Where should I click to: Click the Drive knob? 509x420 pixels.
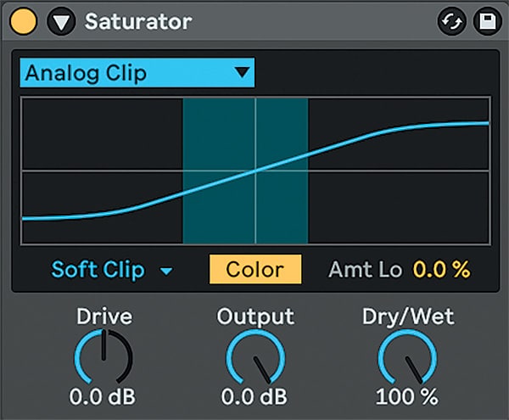(x=103, y=357)
